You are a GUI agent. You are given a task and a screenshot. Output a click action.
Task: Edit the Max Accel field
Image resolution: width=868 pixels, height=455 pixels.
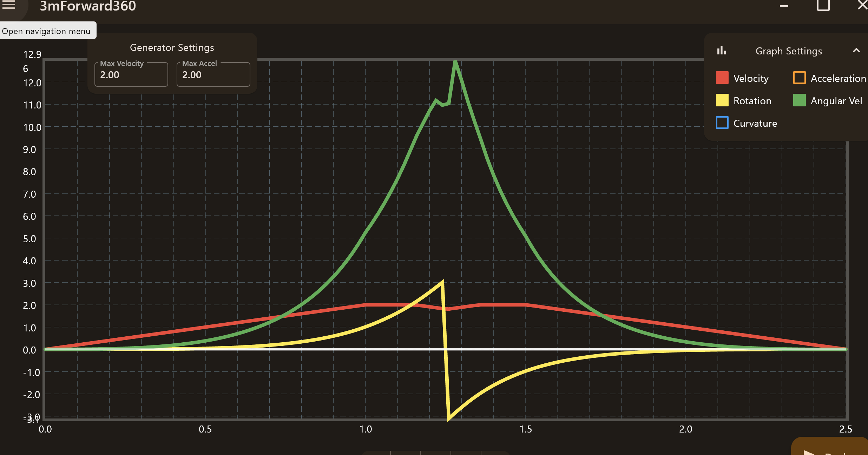point(213,74)
